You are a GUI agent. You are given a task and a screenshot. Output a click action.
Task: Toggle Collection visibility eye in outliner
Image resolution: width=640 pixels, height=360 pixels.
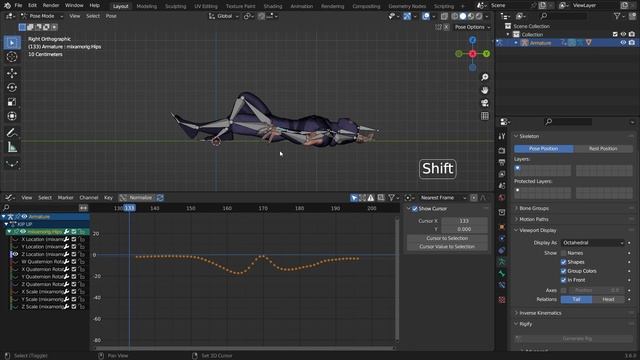click(x=623, y=34)
